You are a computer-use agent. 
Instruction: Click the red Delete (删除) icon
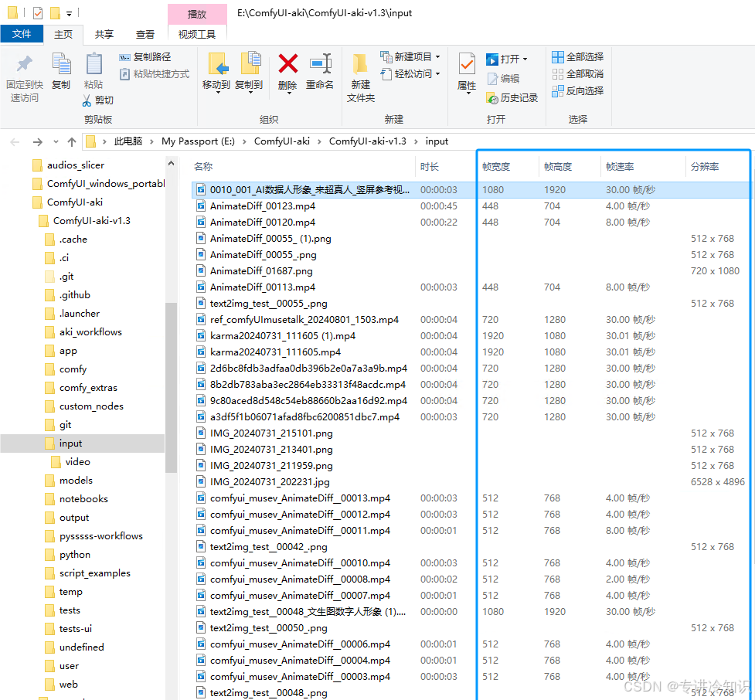point(287,65)
